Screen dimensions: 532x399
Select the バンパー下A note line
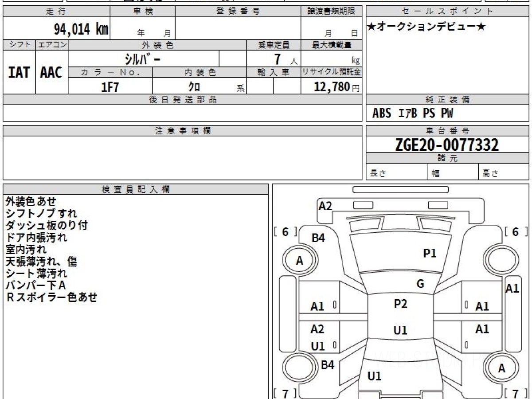tap(36, 285)
